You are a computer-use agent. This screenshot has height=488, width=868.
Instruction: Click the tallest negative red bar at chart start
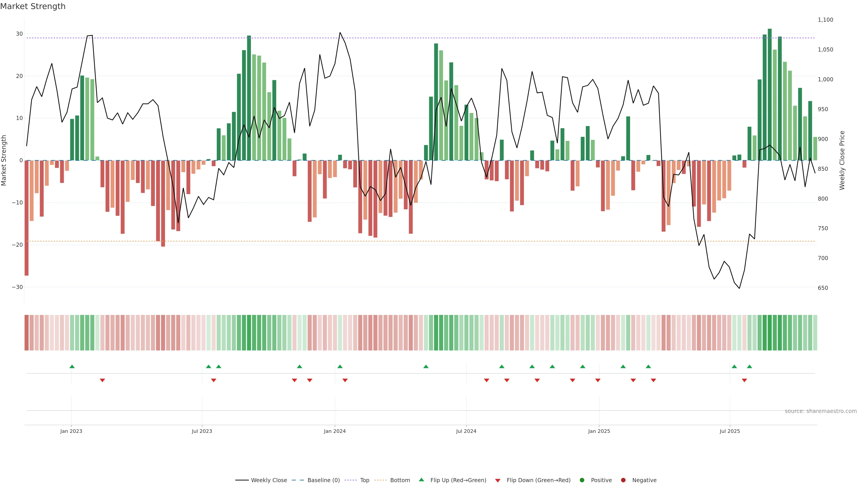pos(27,218)
